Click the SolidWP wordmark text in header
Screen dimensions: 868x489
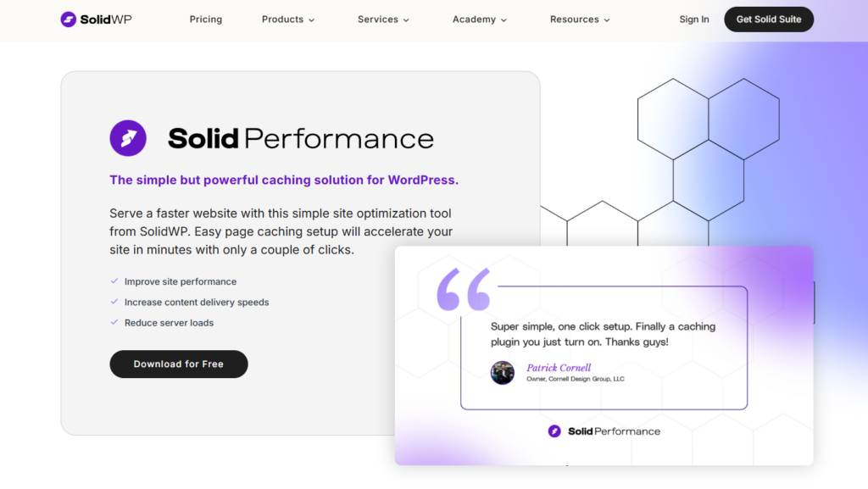pos(106,19)
